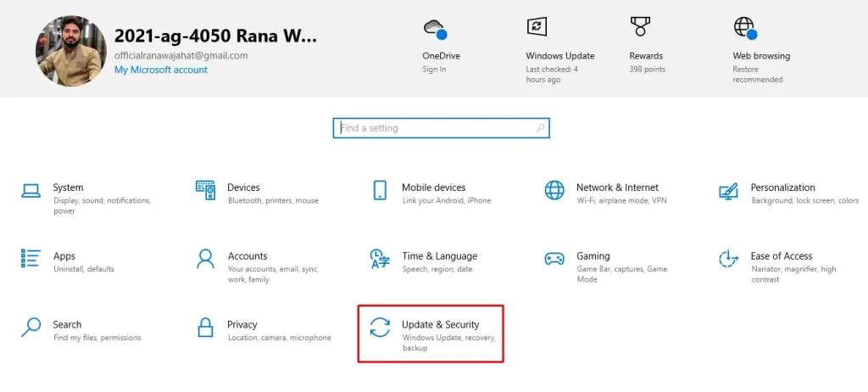Click the Apps list icon

tap(31, 258)
